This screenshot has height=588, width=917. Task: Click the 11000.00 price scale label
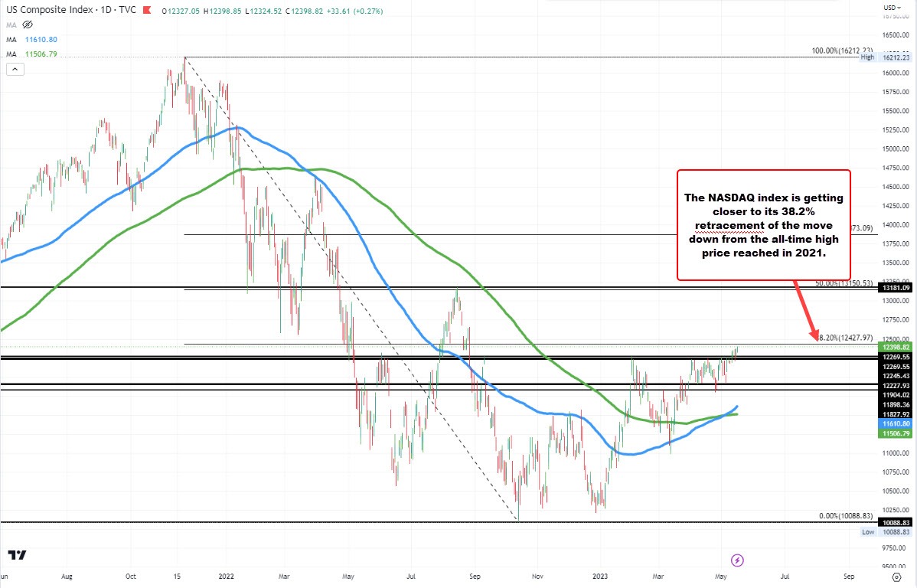click(896, 452)
